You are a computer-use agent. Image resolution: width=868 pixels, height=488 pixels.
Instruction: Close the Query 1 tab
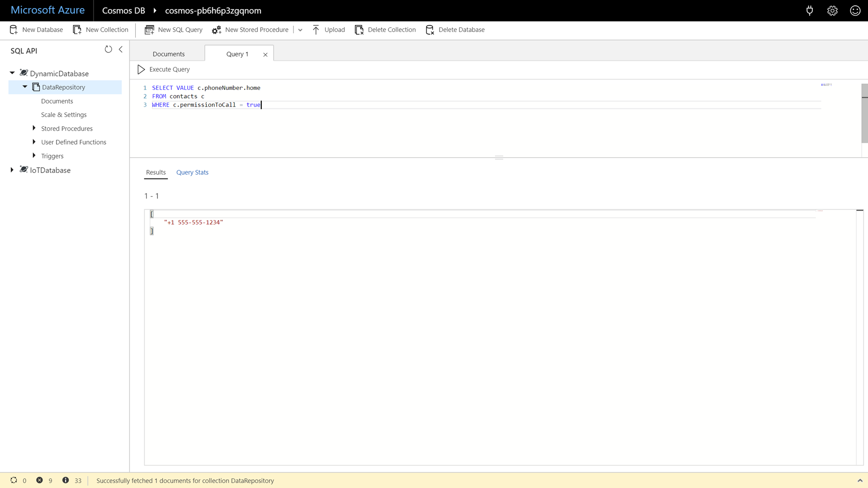pyautogui.click(x=265, y=55)
